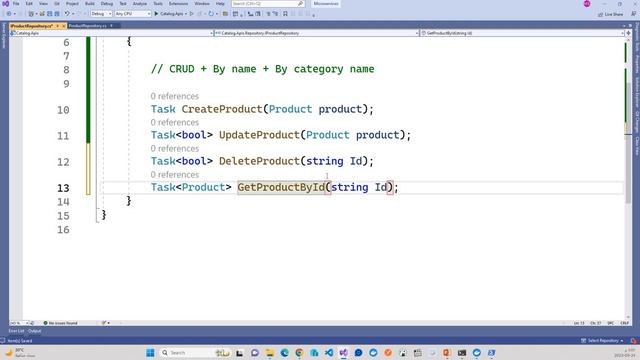Image resolution: width=640 pixels, height=360 pixels.
Task: Click the CRUD comment on line 8
Action: pos(262,69)
